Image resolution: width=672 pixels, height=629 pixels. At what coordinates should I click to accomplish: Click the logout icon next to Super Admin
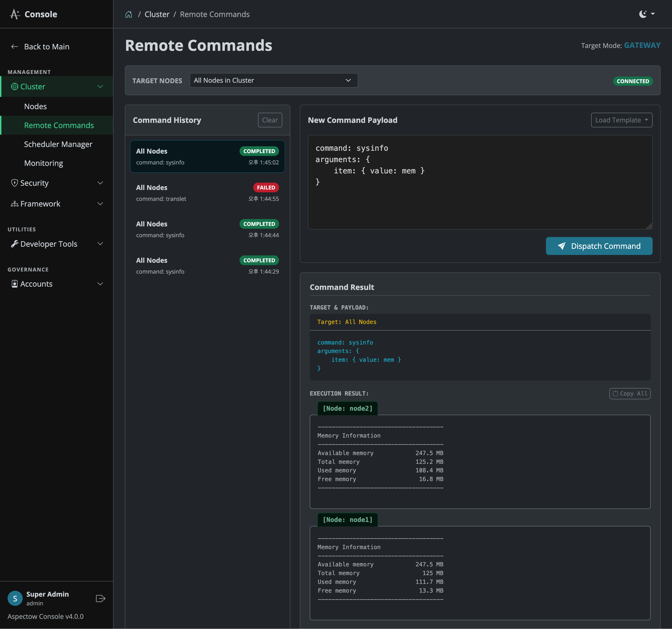[100, 599]
